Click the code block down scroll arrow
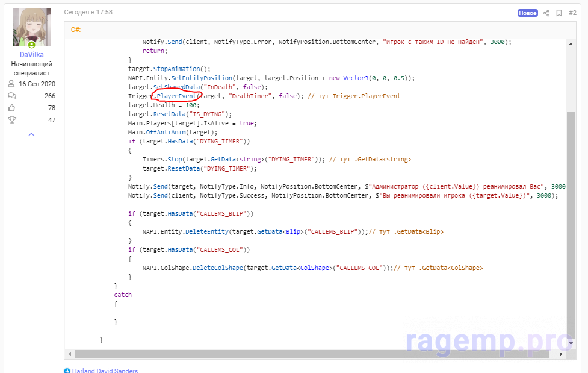Viewport: 588px width, 373px height. pos(571,342)
